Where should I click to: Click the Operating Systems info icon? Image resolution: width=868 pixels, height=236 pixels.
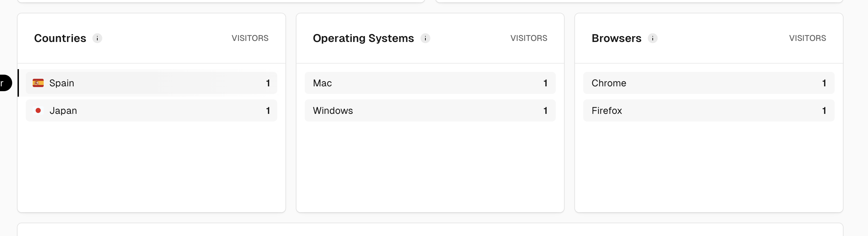[x=425, y=38]
